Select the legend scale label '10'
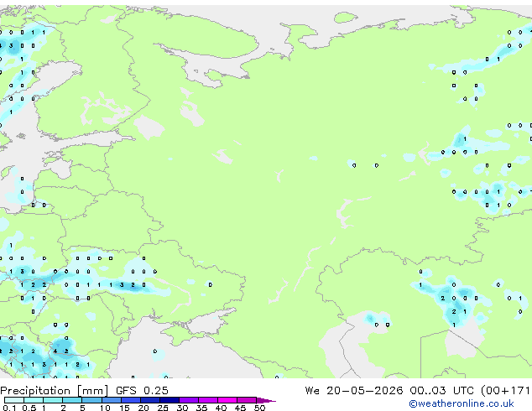Viewport: 532px width, 411px height. (x=105, y=408)
